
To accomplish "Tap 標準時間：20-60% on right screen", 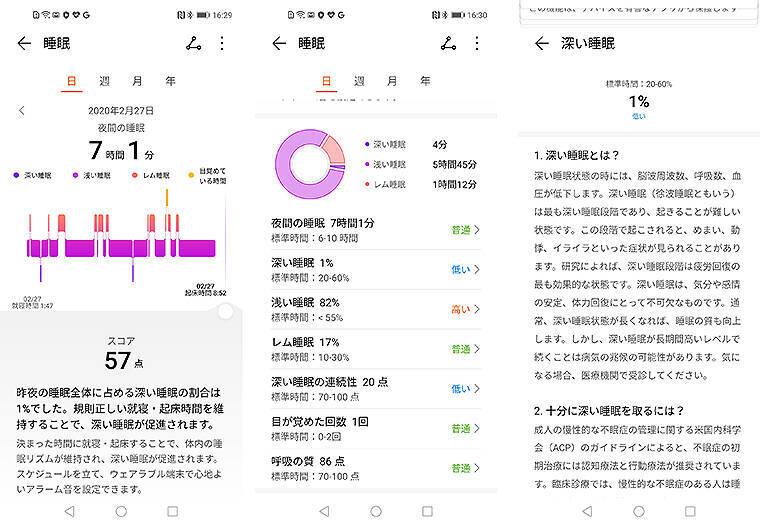I will pyautogui.click(x=639, y=84).
